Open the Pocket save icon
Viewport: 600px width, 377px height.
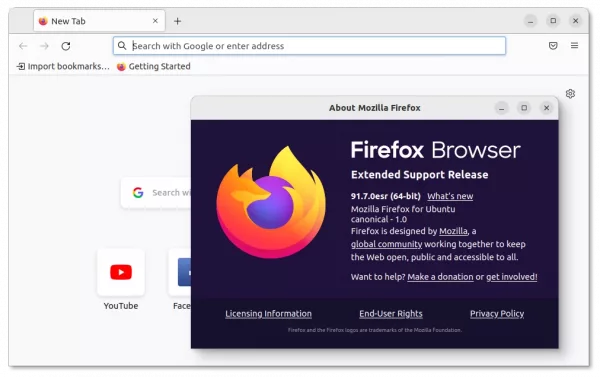coord(553,46)
